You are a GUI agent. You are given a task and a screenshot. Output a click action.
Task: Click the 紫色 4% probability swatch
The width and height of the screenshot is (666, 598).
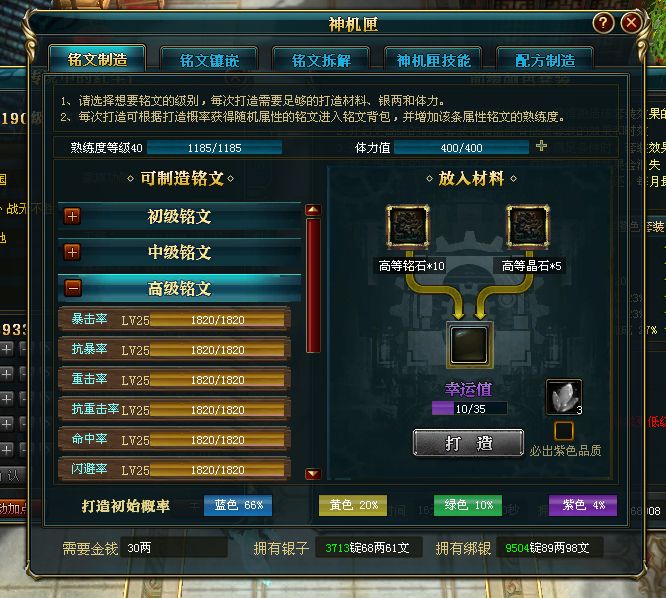pos(582,505)
